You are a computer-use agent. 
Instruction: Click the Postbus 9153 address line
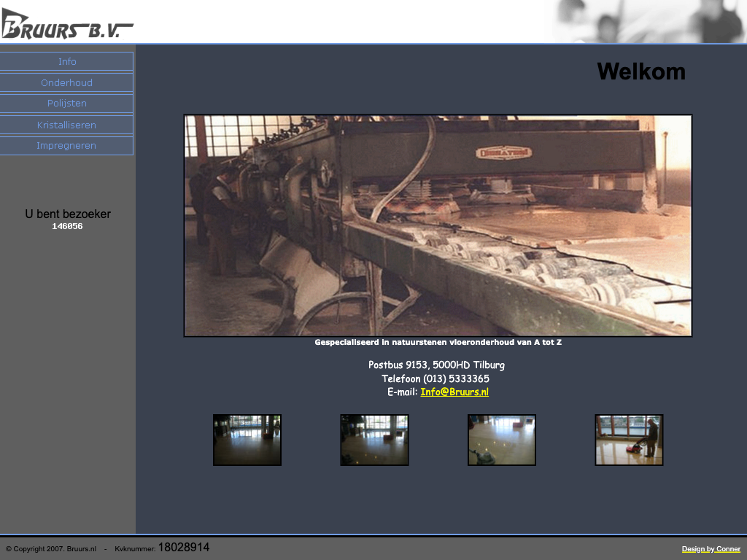pos(436,365)
